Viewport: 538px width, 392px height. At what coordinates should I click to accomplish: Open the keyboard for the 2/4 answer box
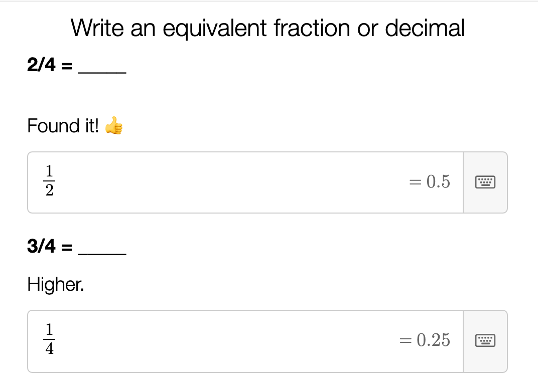(485, 182)
